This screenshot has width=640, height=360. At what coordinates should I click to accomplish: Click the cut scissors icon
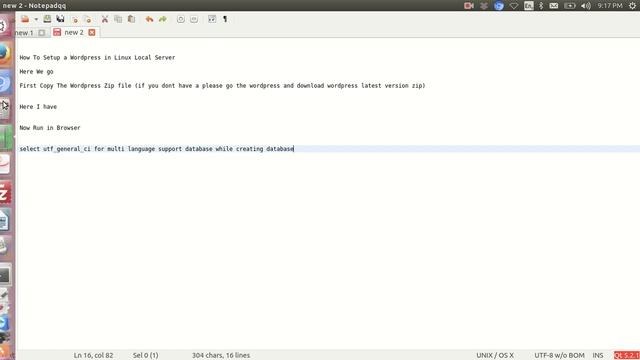105,19
